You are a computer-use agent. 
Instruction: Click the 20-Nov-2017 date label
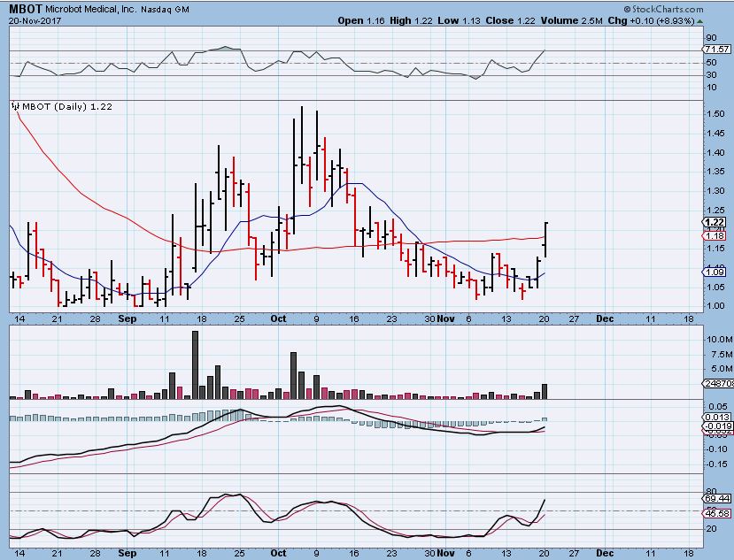point(35,21)
